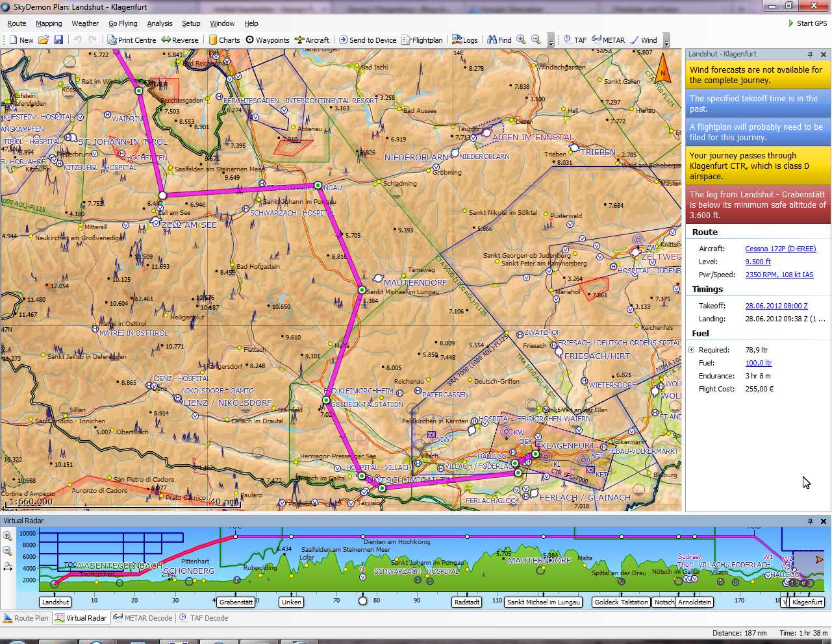
Task: Open the Setup menu
Action: [191, 23]
